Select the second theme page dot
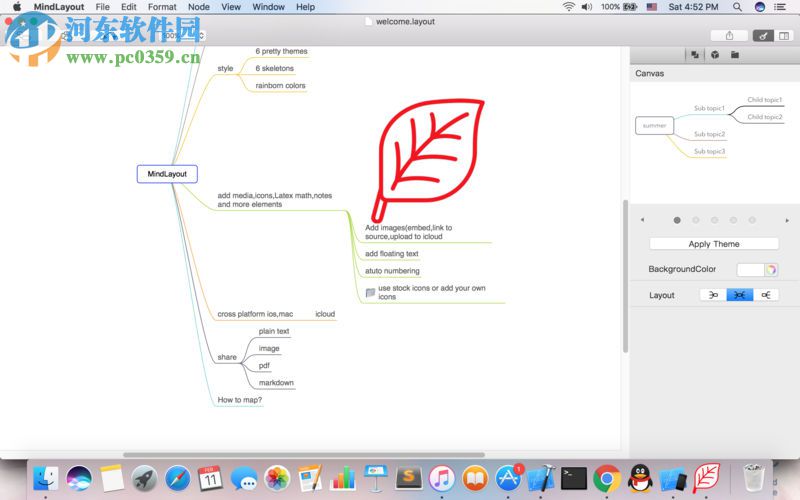Image resolution: width=800 pixels, height=500 pixels. click(x=696, y=220)
